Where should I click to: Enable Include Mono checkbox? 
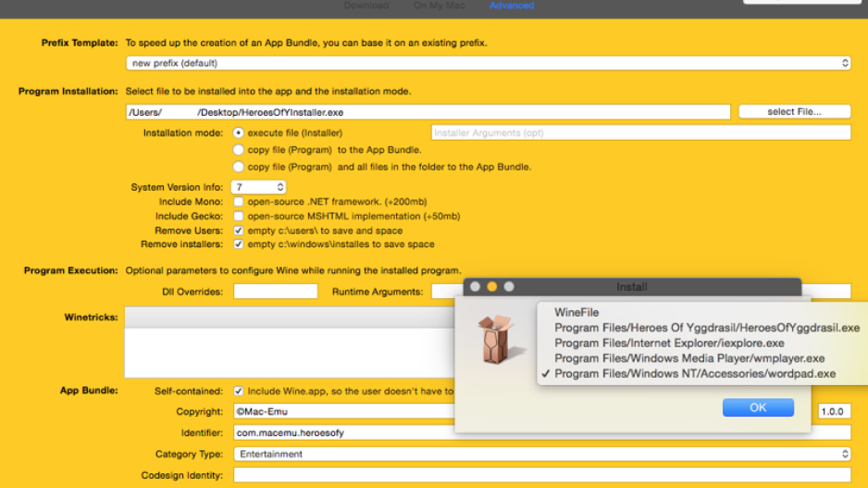(x=239, y=202)
